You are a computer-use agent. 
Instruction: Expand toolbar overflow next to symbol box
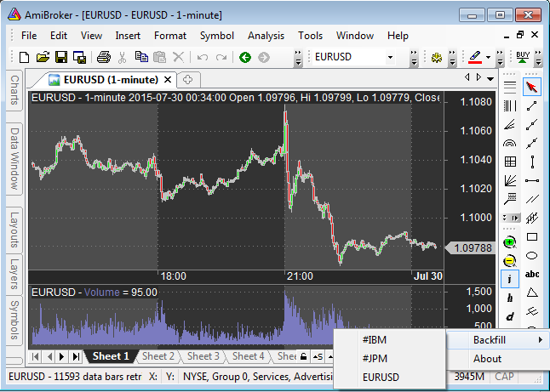tap(414, 58)
